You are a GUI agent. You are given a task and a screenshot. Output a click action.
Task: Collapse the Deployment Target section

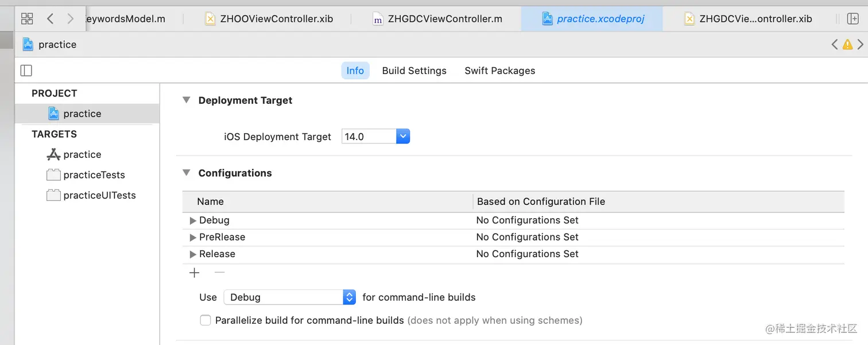186,100
